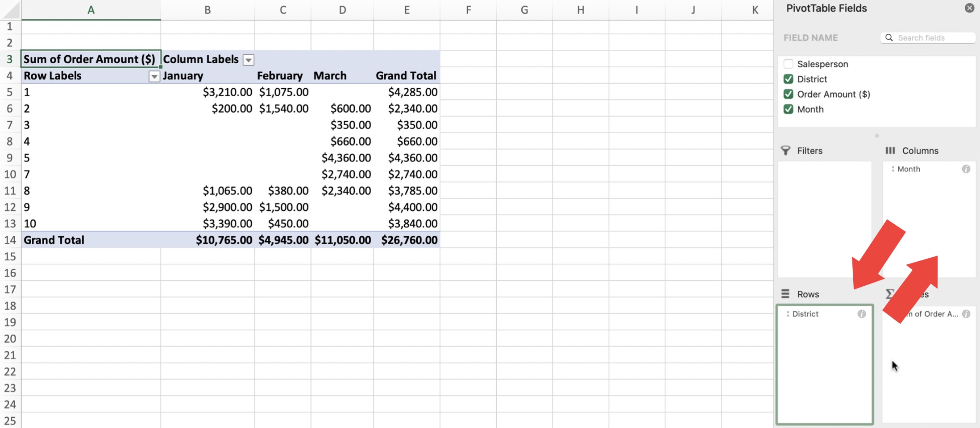Open the Row Labels filter dropdown
Viewport: 980px width, 428px height.
pos(154,76)
